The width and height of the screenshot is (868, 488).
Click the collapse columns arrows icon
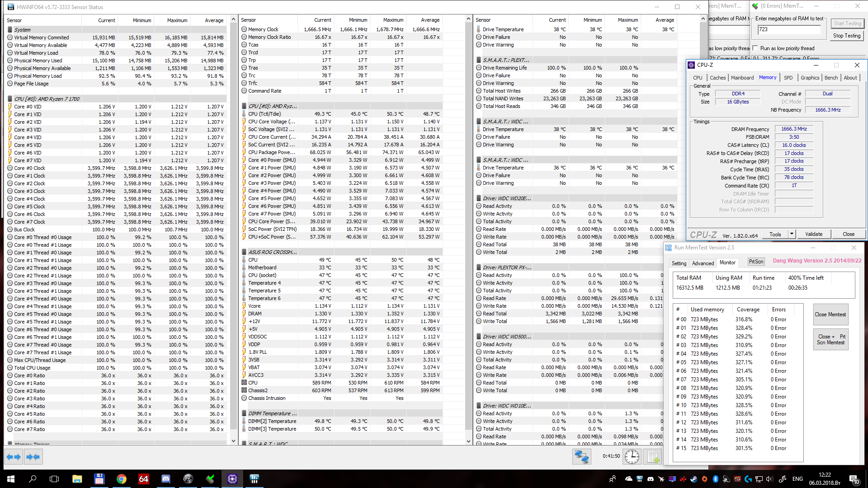coord(33,457)
